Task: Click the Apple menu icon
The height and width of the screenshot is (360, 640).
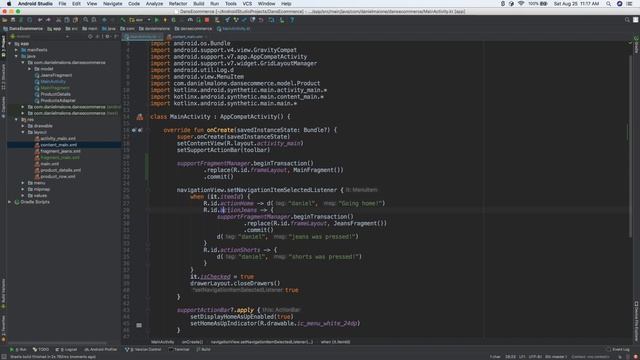Action: click(x=9, y=3)
